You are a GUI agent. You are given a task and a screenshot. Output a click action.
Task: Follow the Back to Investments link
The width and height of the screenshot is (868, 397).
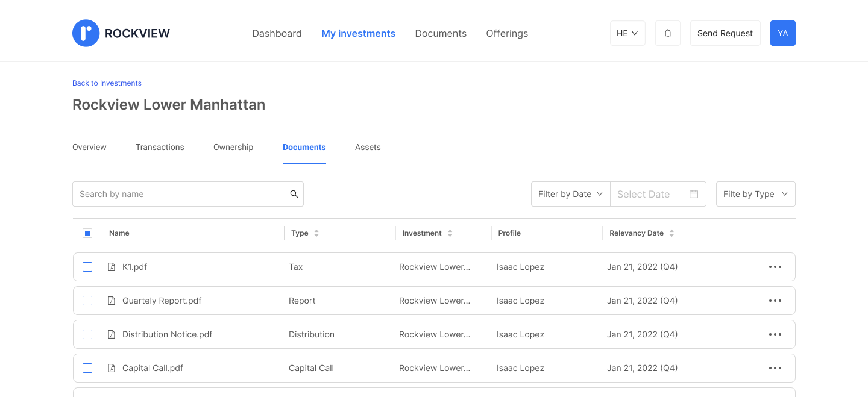tap(107, 83)
